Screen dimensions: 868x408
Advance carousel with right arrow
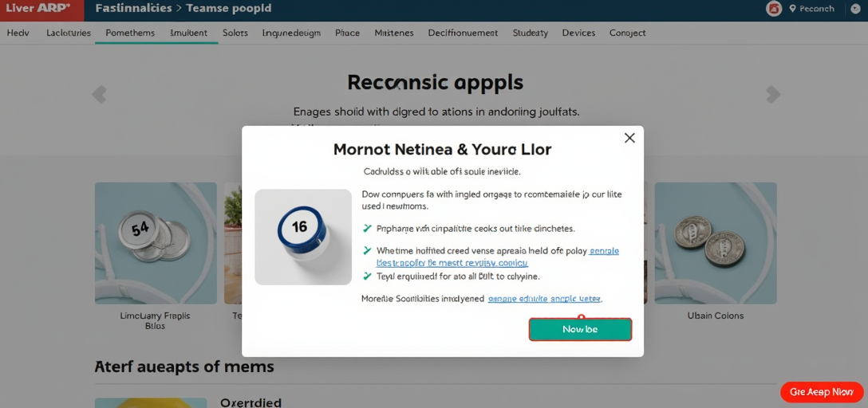tap(773, 94)
